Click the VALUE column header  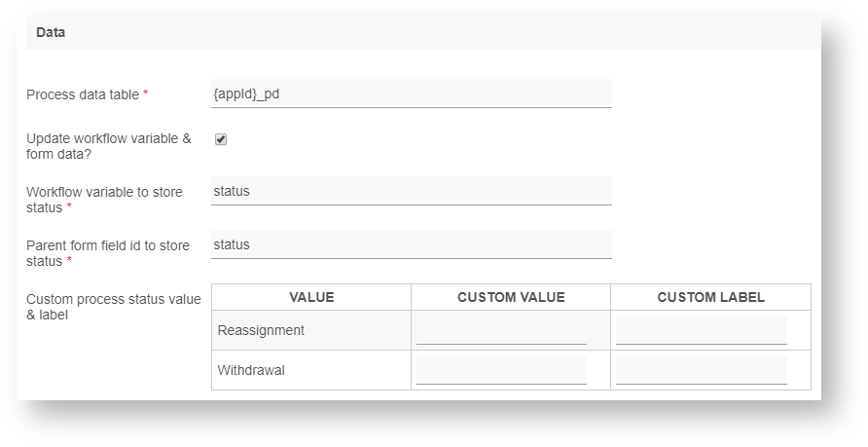[311, 297]
